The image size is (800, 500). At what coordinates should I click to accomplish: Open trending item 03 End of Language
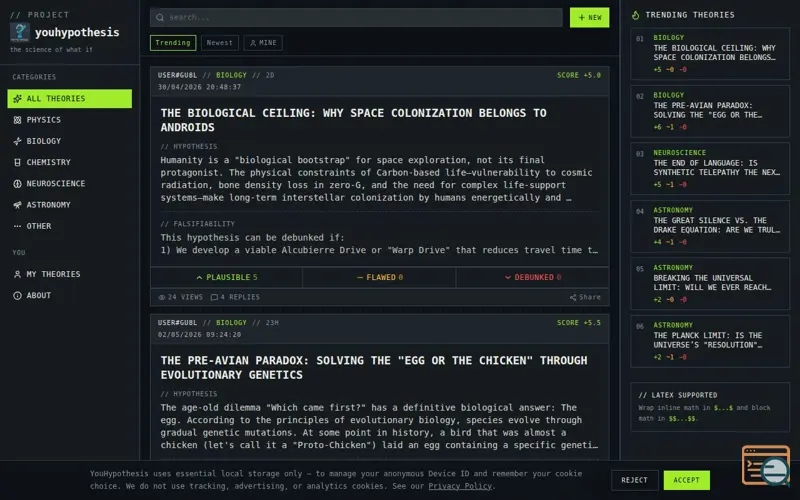710,168
